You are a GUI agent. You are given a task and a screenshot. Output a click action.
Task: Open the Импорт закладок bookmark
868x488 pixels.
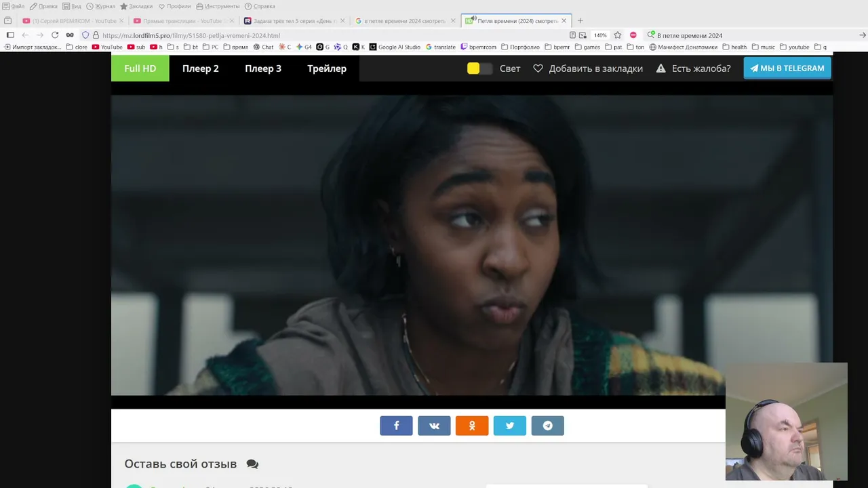click(33, 47)
